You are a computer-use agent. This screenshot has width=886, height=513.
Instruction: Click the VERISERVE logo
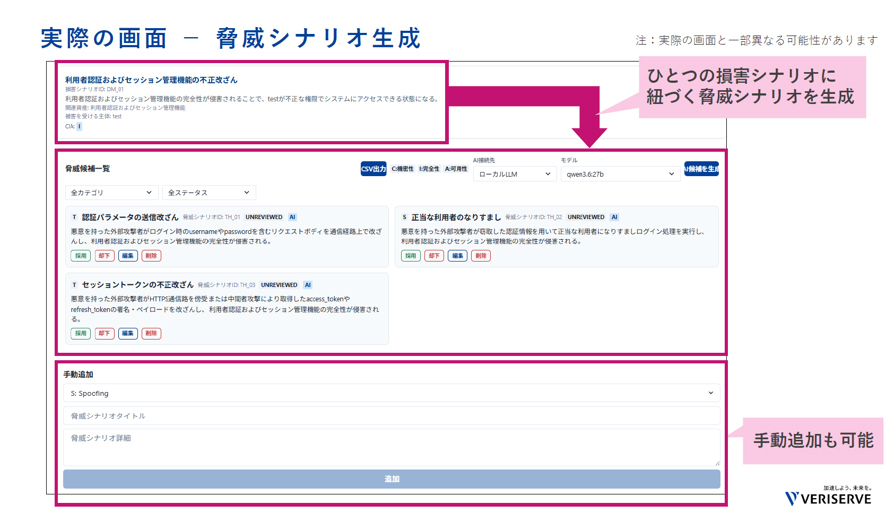tap(828, 497)
